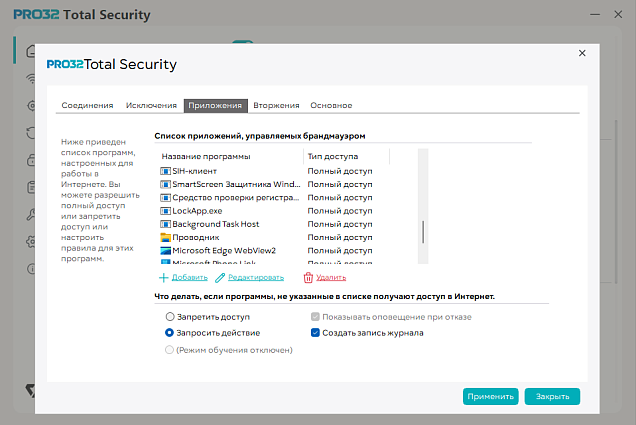Screen dimensions: 636x425
Task: Click the pencil icon for Редактировать
Action: tap(220, 278)
